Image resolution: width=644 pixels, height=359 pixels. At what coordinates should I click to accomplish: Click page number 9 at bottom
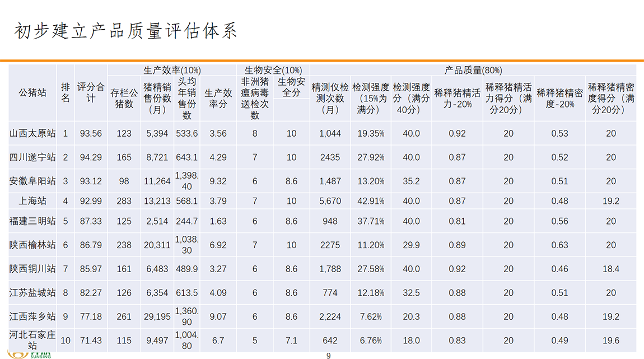coord(329,356)
